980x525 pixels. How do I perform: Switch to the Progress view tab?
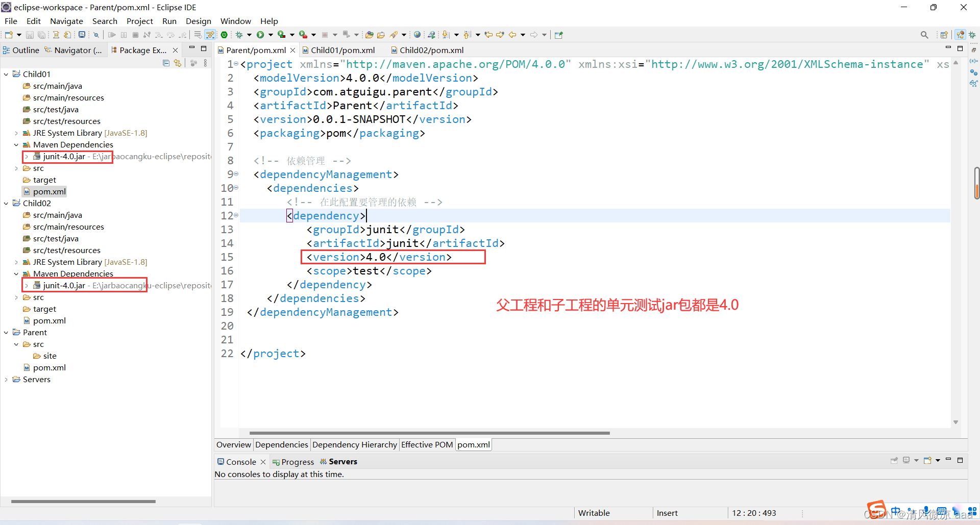[293, 462]
